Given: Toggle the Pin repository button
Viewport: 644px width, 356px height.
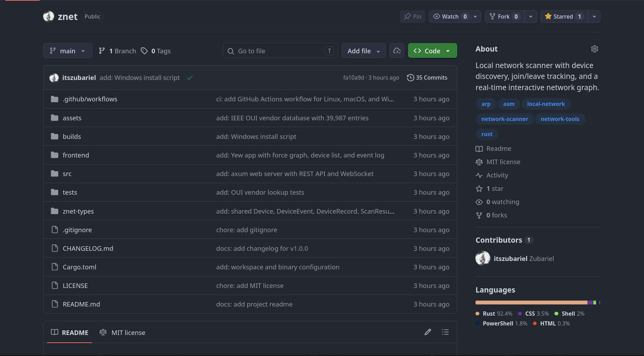Looking at the screenshot, I should click(x=413, y=16).
